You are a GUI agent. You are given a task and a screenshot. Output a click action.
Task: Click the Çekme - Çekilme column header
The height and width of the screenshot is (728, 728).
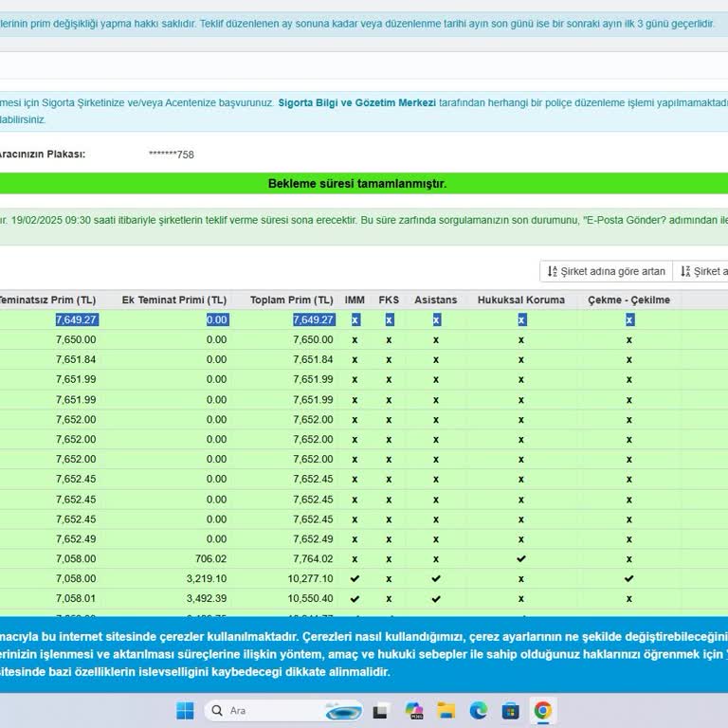pyautogui.click(x=628, y=300)
